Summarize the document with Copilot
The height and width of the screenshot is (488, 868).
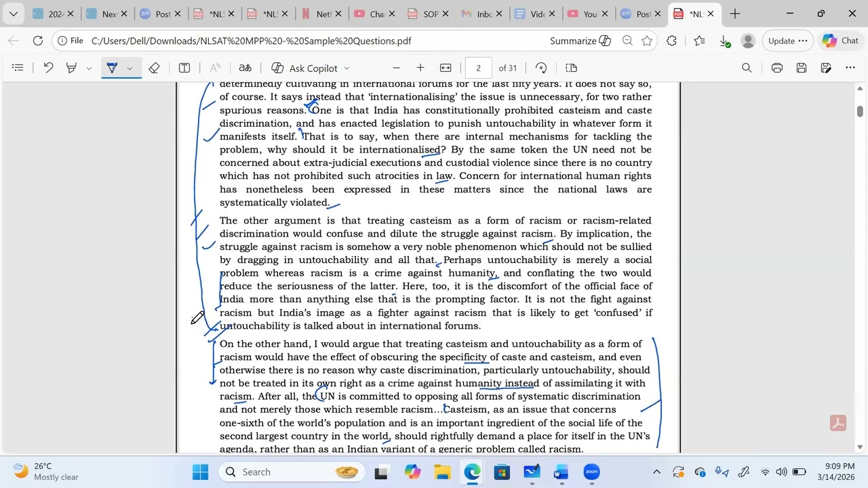(x=580, y=41)
